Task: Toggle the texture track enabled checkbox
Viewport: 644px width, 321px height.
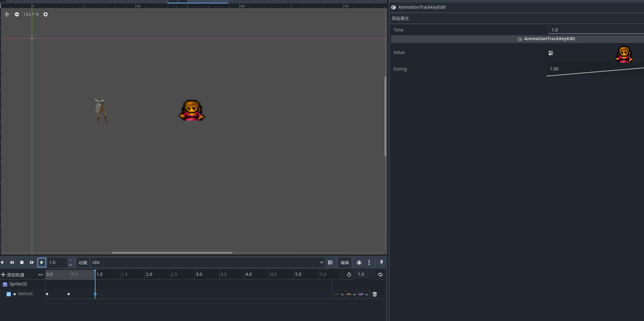Action: (9, 294)
